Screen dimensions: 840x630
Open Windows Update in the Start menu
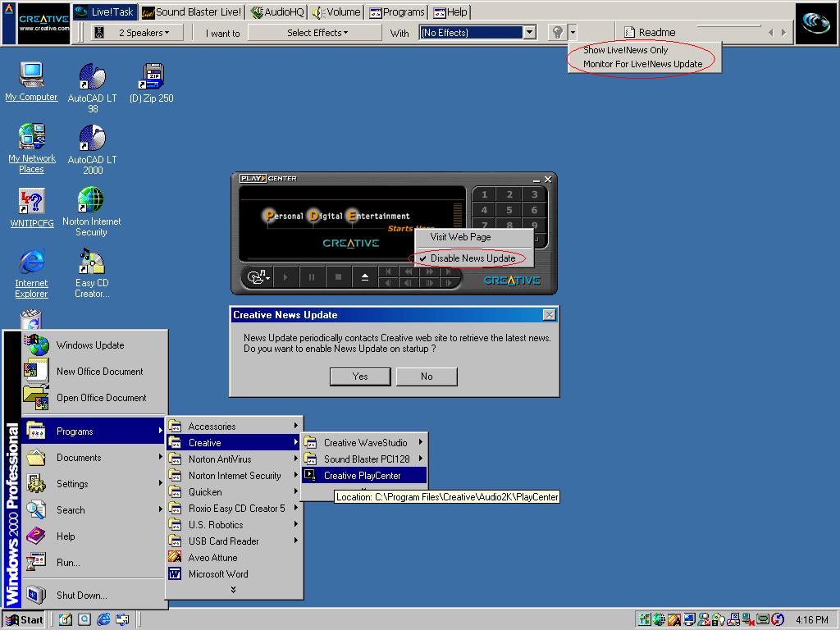click(94, 345)
